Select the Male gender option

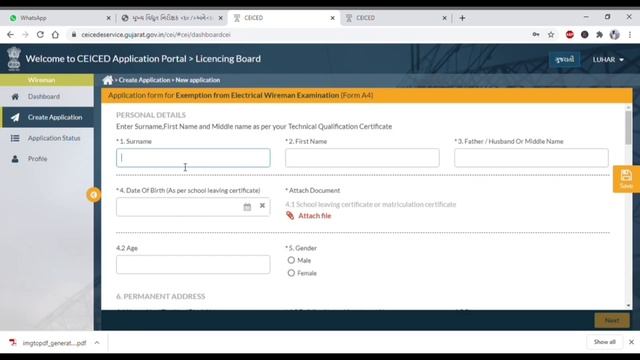[x=291, y=260]
